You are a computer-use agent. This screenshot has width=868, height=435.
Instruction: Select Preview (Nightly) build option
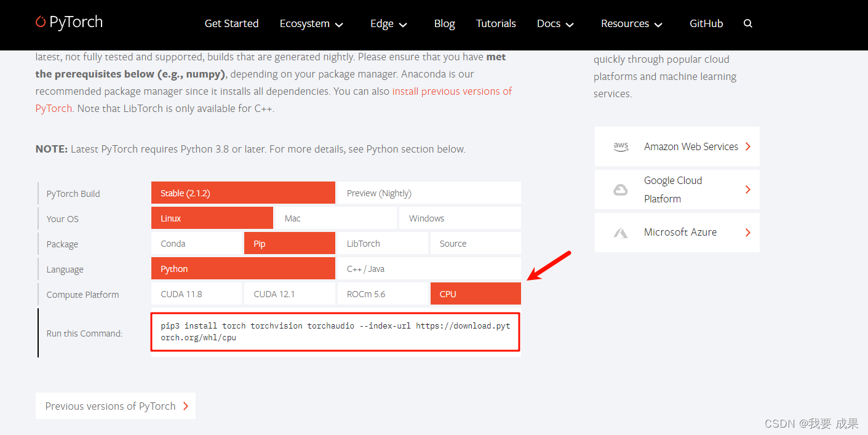[x=428, y=193]
